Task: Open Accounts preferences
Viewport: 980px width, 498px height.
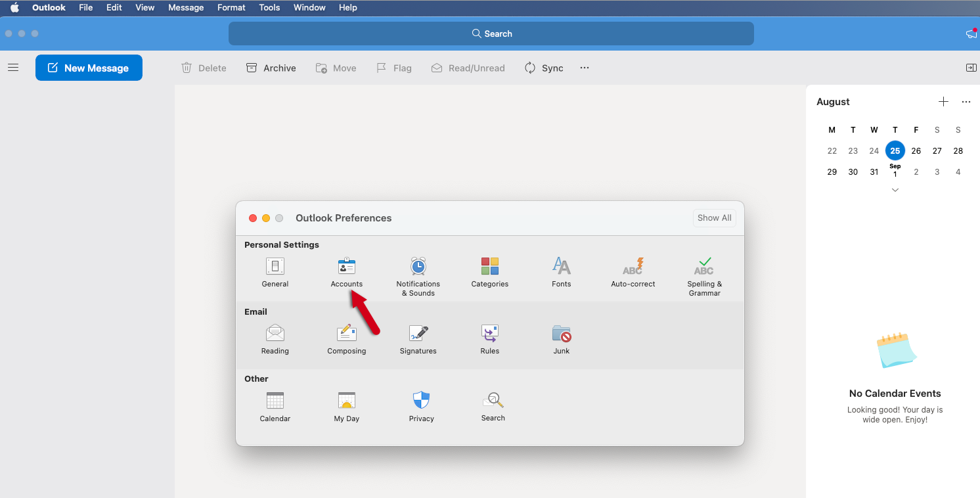Action: pos(347,273)
